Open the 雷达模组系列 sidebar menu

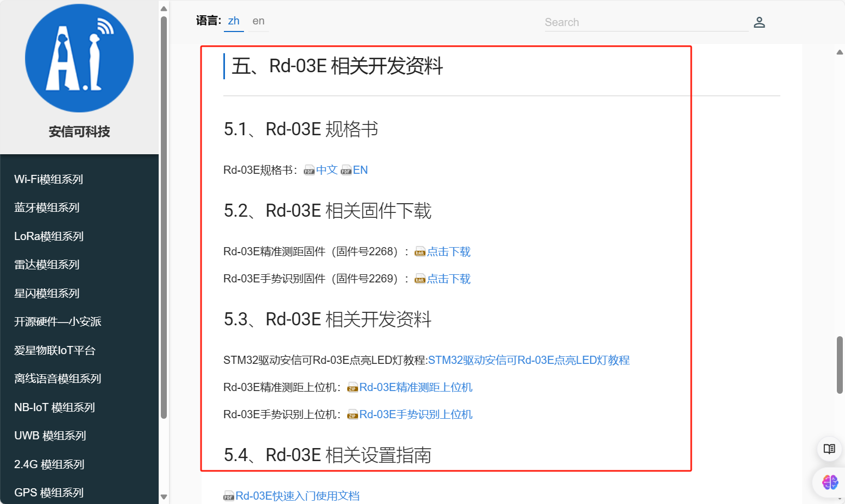point(46,264)
